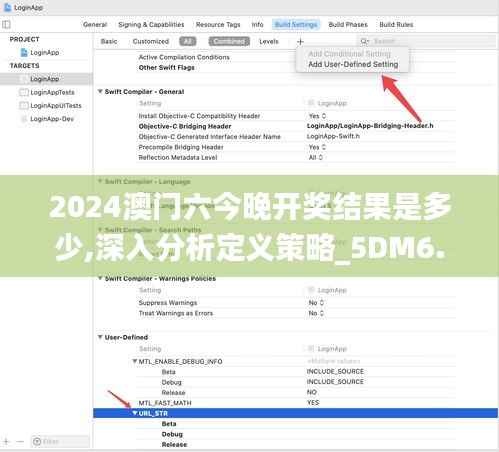499x452 pixels.
Task: Open the General tab
Action: [x=95, y=25]
